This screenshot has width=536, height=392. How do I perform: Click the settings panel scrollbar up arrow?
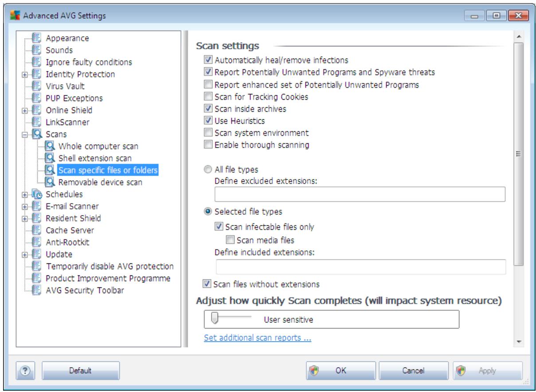tap(519, 36)
